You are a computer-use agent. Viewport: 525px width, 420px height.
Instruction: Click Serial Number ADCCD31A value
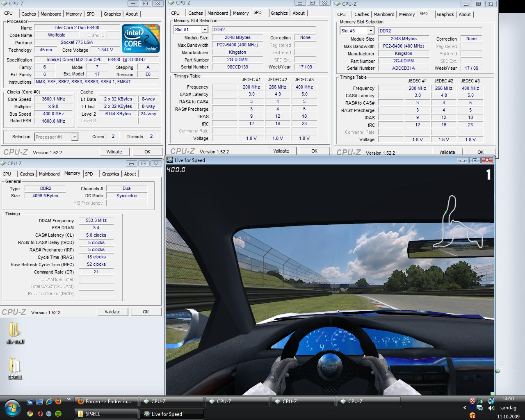click(404, 68)
